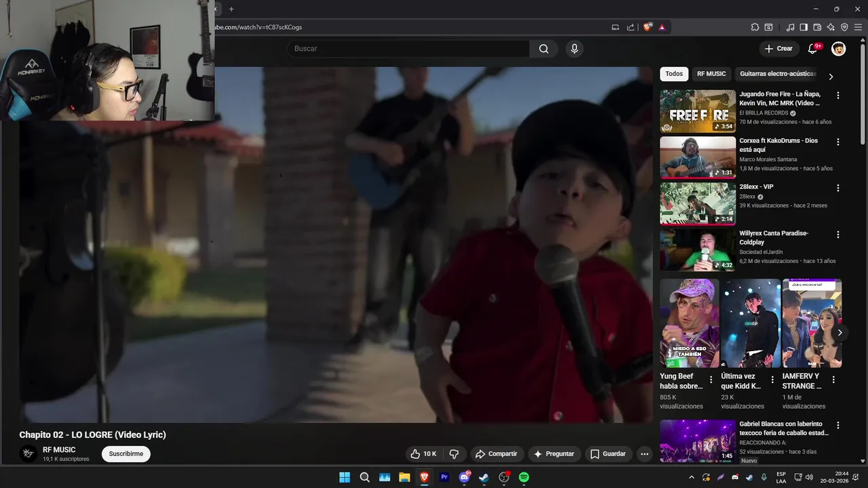
Task: Open the Leo AI sparkle icon
Action: pyautogui.click(x=831, y=27)
